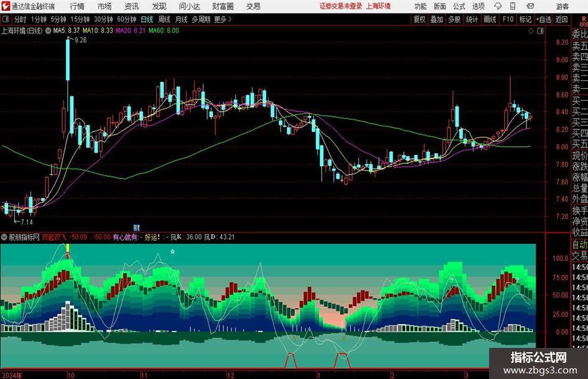The width and height of the screenshot is (588, 379).
Task: Open 多周期 multi-period view
Action: pyautogui.click(x=201, y=19)
